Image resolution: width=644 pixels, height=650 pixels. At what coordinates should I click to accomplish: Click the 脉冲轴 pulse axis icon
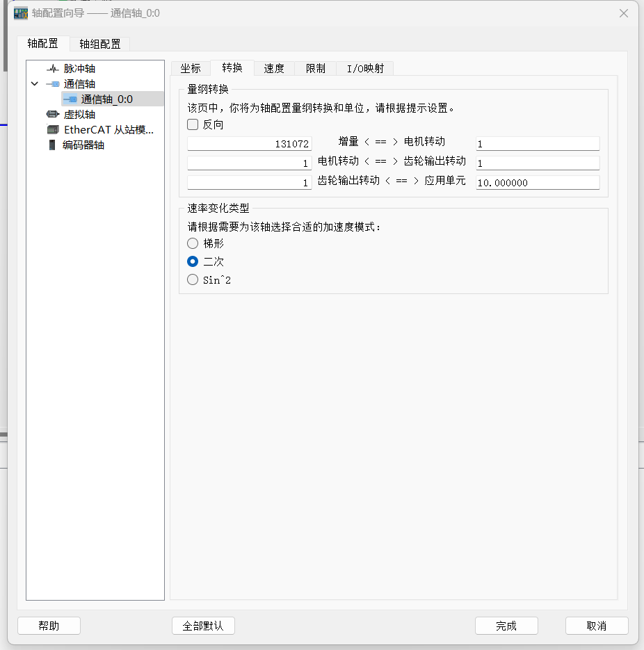tap(53, 68)
